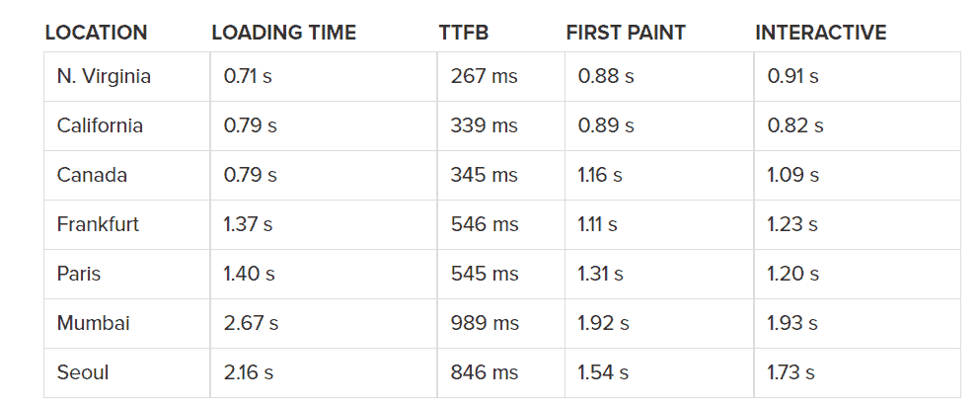Click the LOADING TIME column header
This screenshot has height=407, width=980.
[x=283, y=33]
